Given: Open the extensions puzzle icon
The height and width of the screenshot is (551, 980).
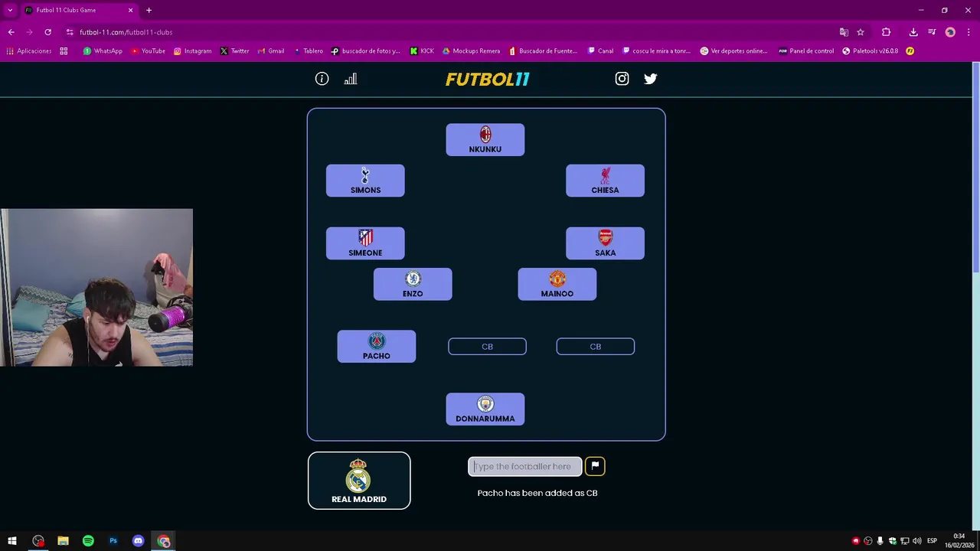Looking at the screenshot, I should point(886,32).
